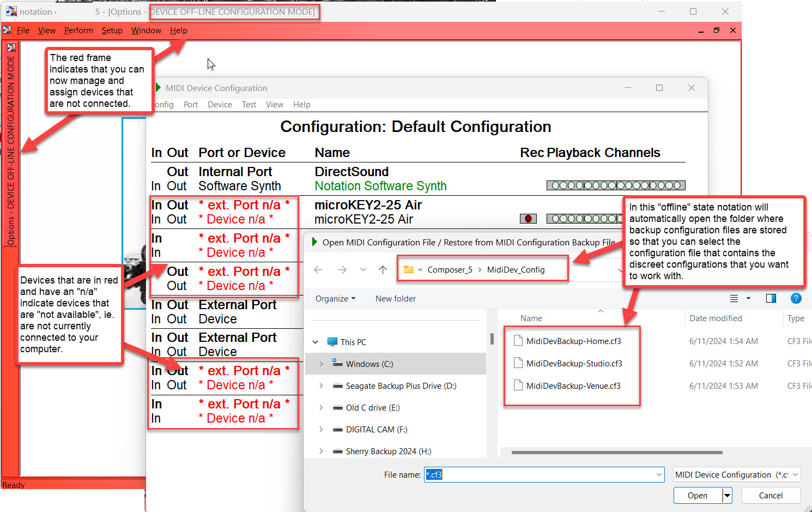Click the view layout list icon

734,298
